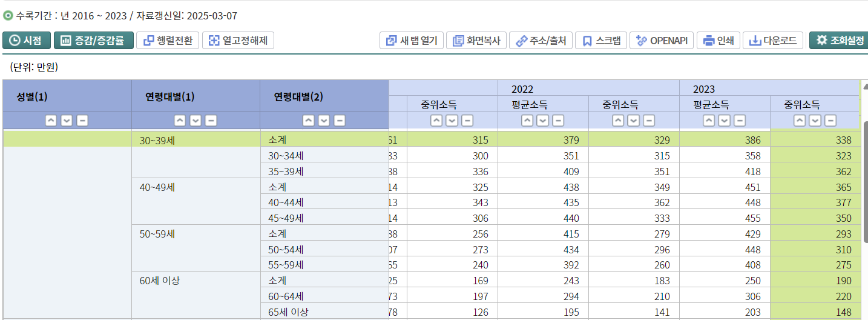The height and width of the screenshot is (320, 868).
Task: Click the 35~39세 row label
Action: [286, 172]
